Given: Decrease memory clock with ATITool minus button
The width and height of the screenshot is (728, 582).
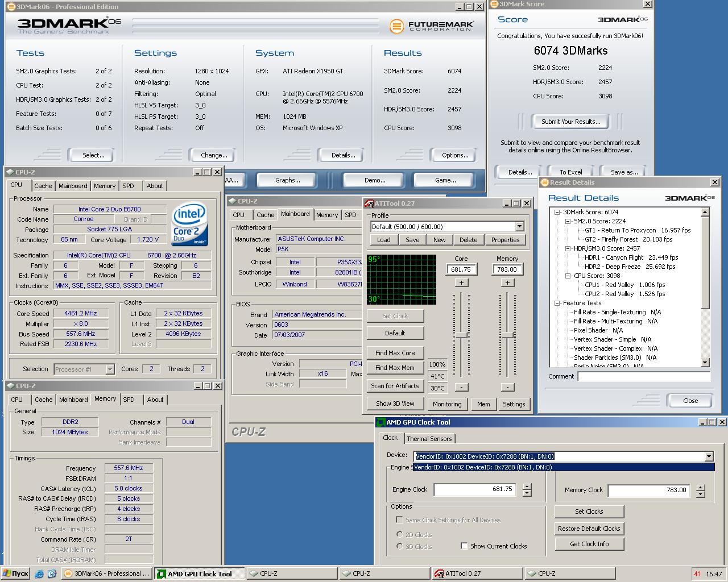Looking at the screenshot, I should 507,387.
